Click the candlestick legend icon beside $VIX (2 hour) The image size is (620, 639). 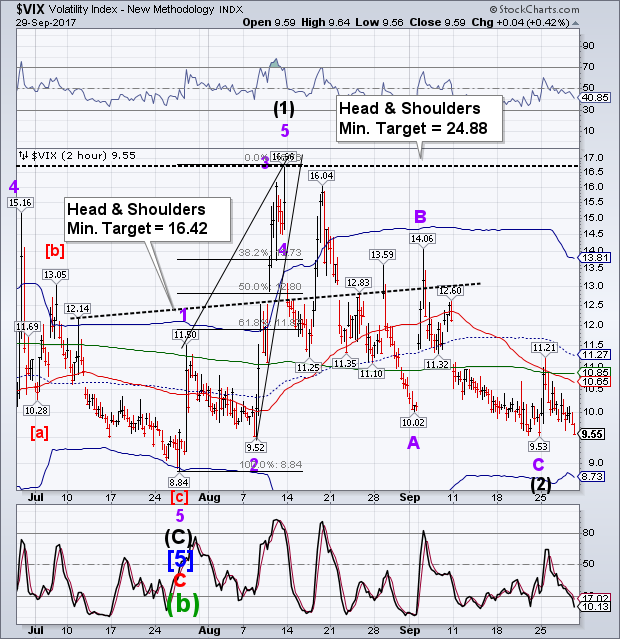point(23,155)
